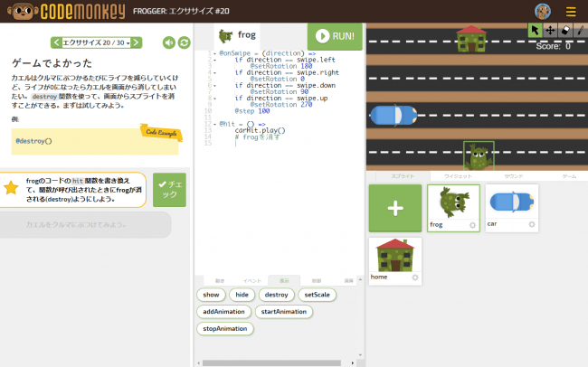Collapse the @hit function fold arrow
This screenshot has width=588, height=367.
(x=214, y=124)
